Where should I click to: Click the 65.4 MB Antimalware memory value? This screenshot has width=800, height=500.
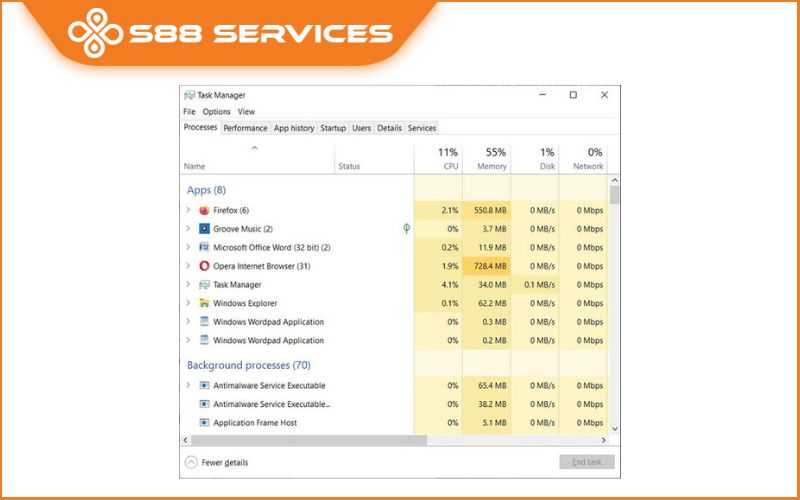coord(492,386)
